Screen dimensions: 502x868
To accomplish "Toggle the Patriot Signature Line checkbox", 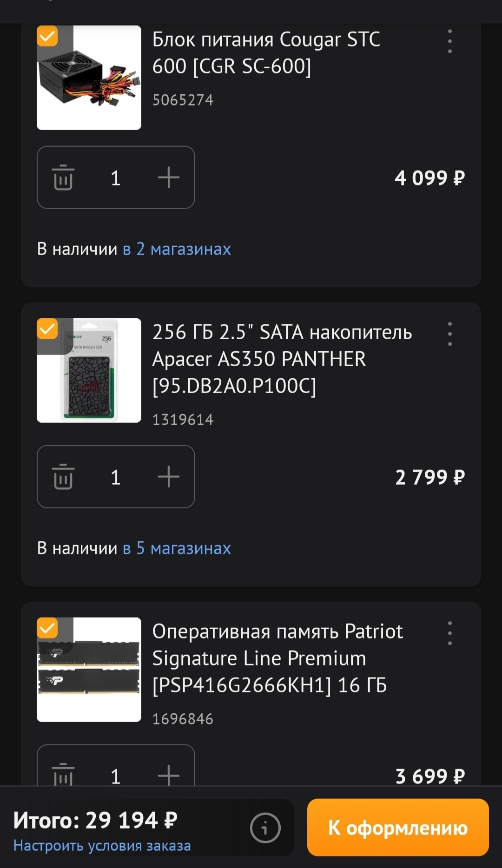I will (47, 628).
